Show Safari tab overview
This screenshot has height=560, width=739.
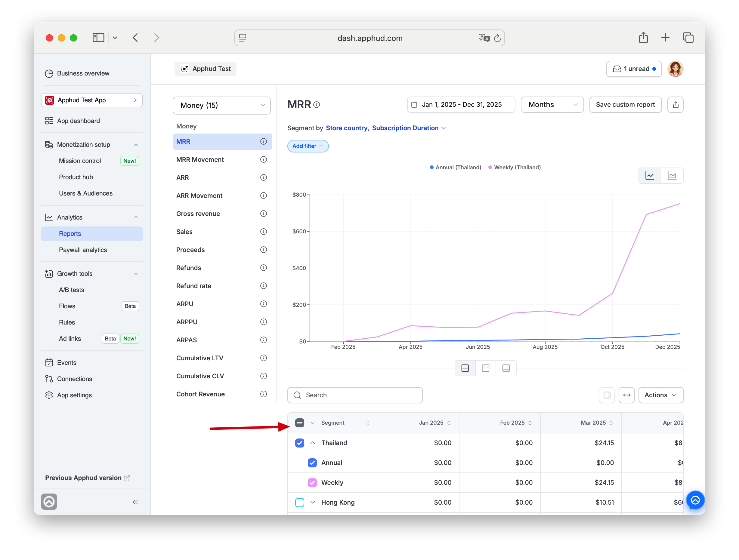pyautogui.click(x=688, y=38)
